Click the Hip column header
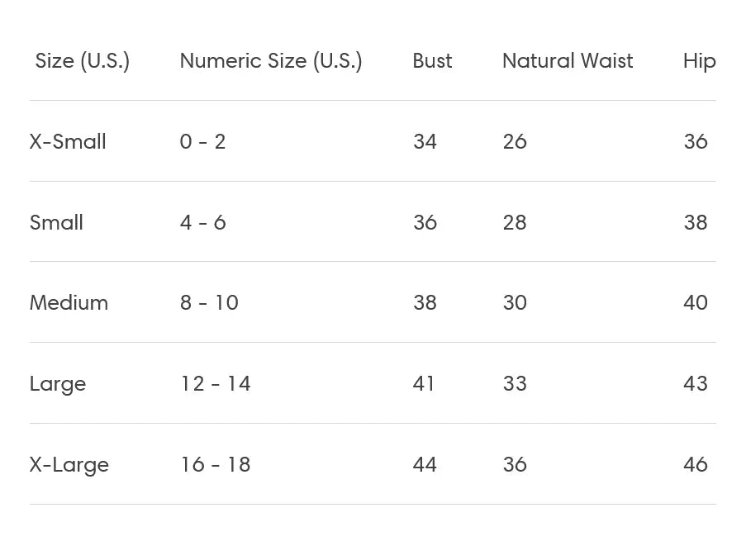 699,61
